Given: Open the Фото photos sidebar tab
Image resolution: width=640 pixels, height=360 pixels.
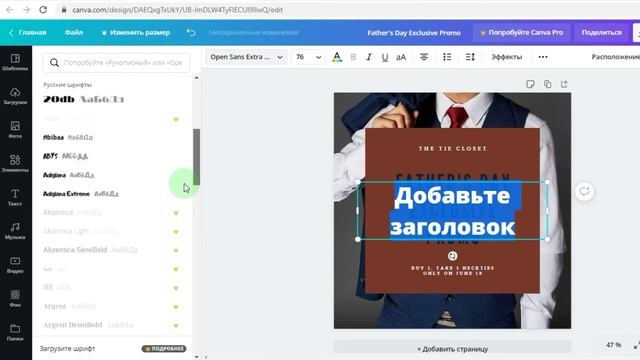Looking at the screenshot, I should pyautogui.click(x=15, y=130).
